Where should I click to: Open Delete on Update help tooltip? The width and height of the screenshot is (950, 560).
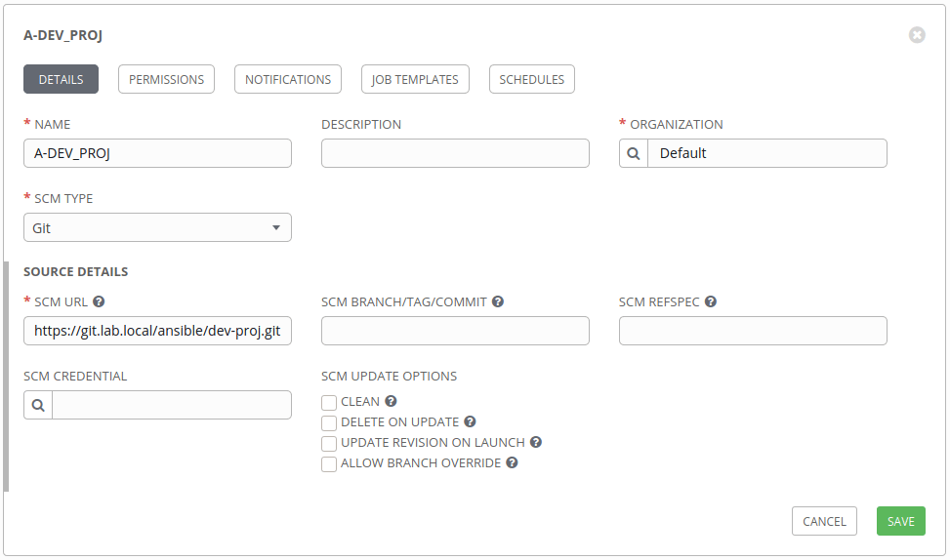click(x=470, y=422)
